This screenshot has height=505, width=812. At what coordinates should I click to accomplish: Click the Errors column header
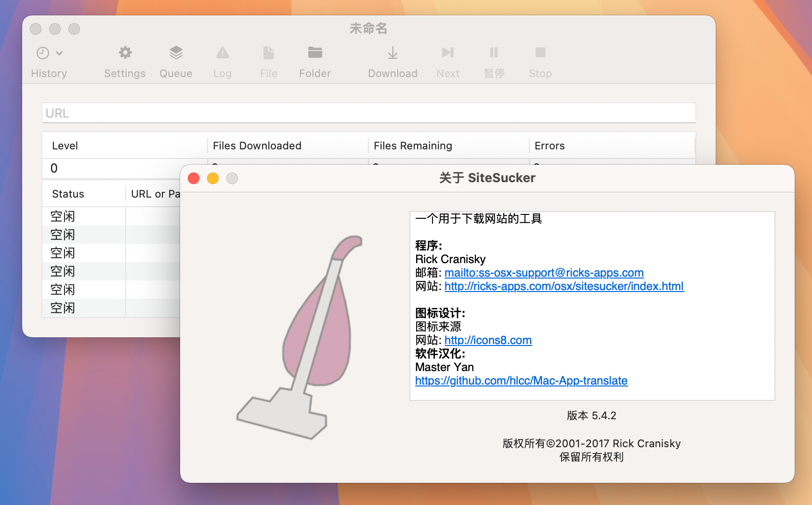612,146
